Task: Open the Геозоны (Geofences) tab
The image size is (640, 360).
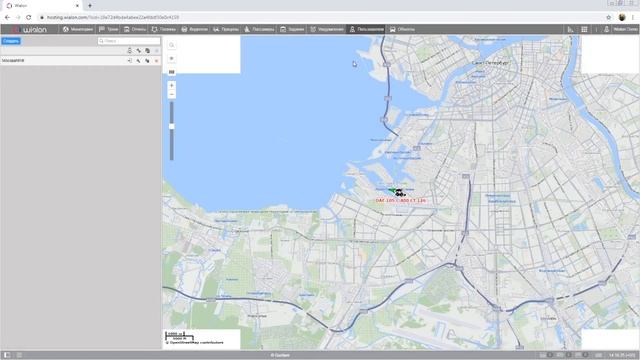Action: click(163, 29)
